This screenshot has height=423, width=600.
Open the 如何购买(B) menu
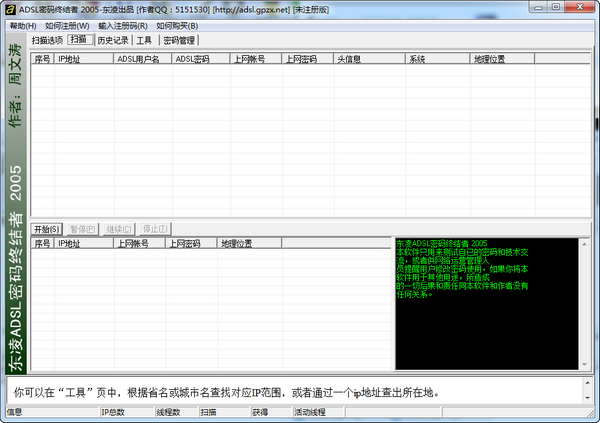click(177, 26)
